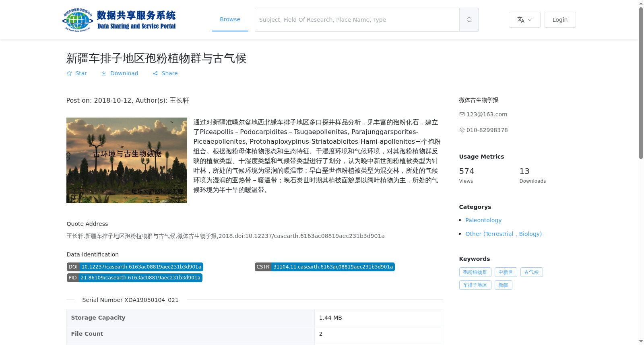Select the Browse tab
Screen dimensions: 644x345
coord(230,19)
